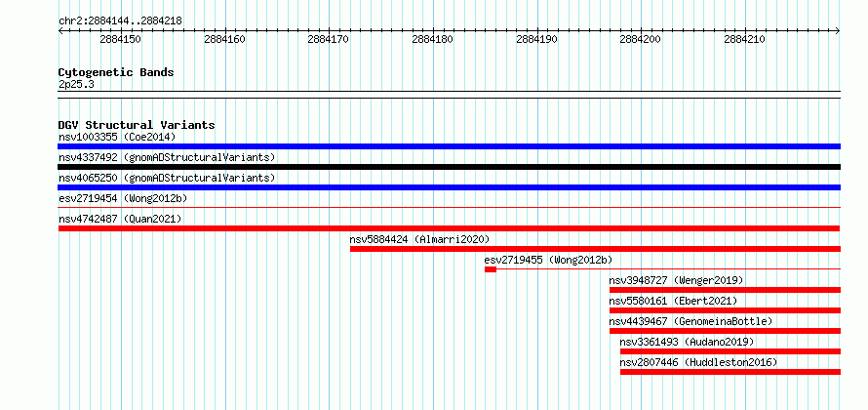Viewport: 868px width, 410px height.
Task: Click the nsv1003355 (Coe2014) variant label
Action: pyautogui.click(x=117, y=137)
